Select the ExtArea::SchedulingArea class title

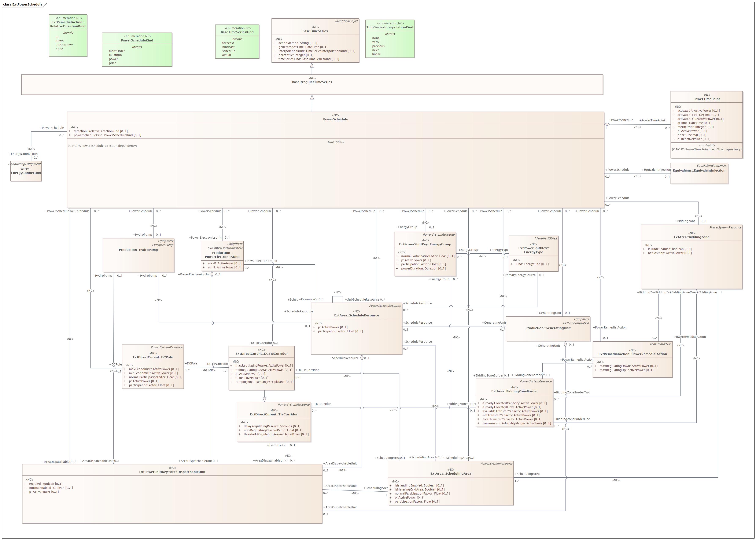click(450, 474)
